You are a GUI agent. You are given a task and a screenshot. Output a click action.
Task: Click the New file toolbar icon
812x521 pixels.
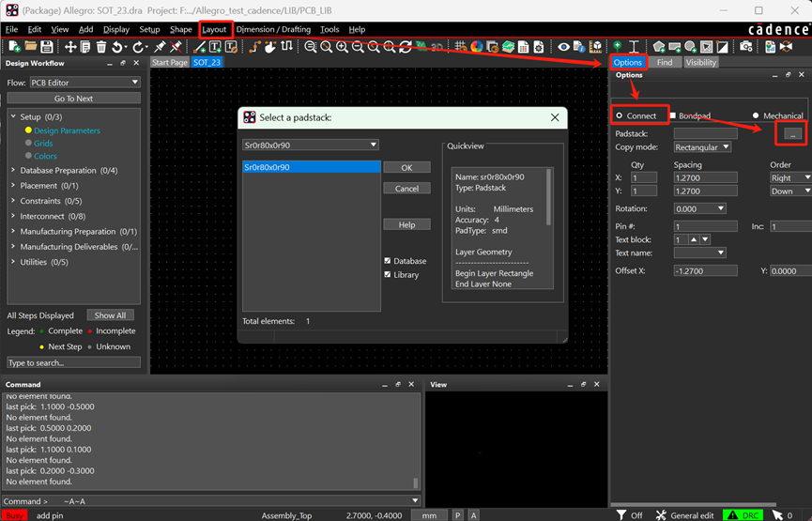[15, 47]
